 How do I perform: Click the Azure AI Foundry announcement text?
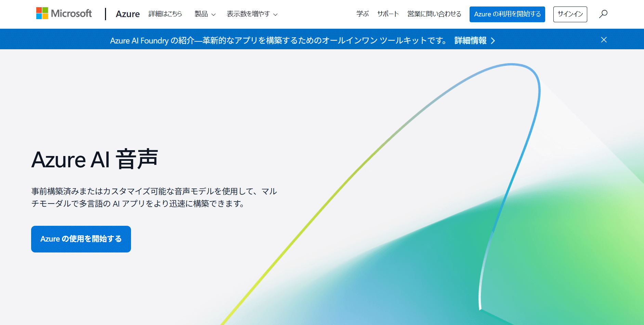(x=278, y=41)
